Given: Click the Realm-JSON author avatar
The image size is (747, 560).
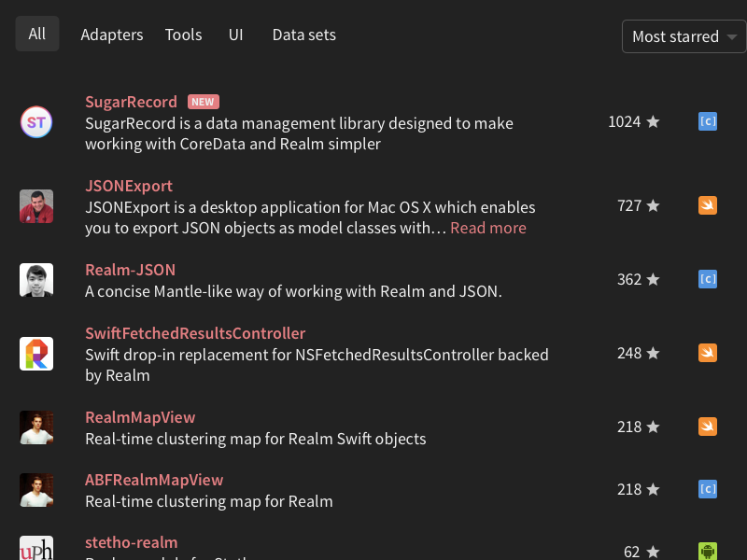Looking at the screenshot, I should 36,280.
